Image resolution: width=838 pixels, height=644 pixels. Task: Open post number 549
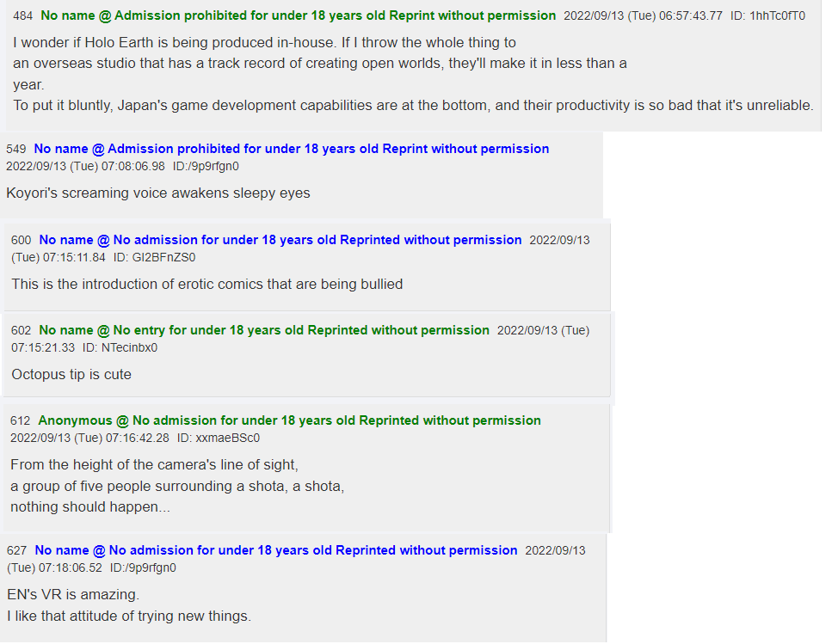[16, 149]
